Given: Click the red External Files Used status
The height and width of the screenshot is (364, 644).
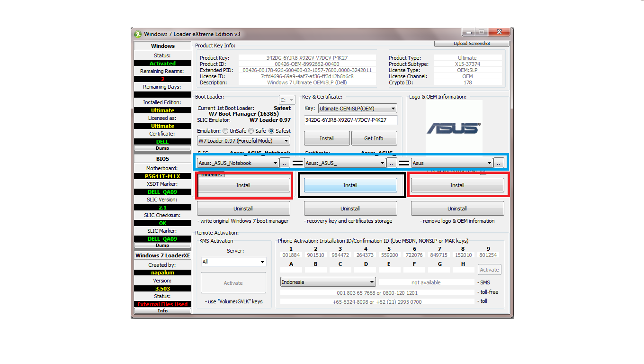Looking at the screenshot, I should [162, 304].
